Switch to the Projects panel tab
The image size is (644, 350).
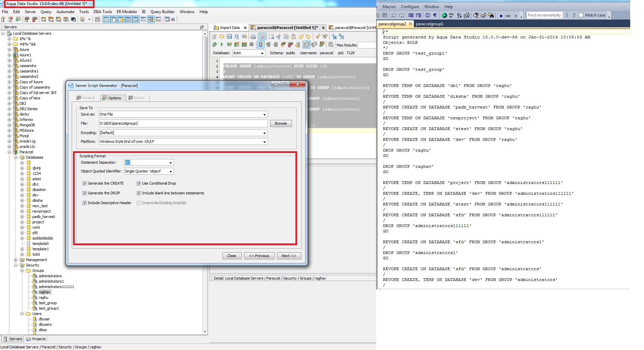[x=36, y=339]
